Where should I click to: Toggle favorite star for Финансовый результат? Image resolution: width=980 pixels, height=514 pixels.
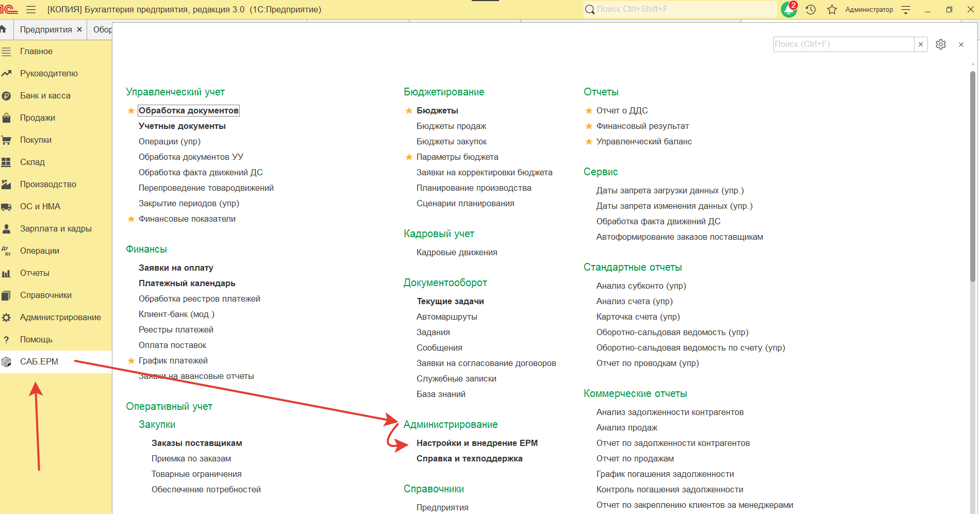point(589,126)
